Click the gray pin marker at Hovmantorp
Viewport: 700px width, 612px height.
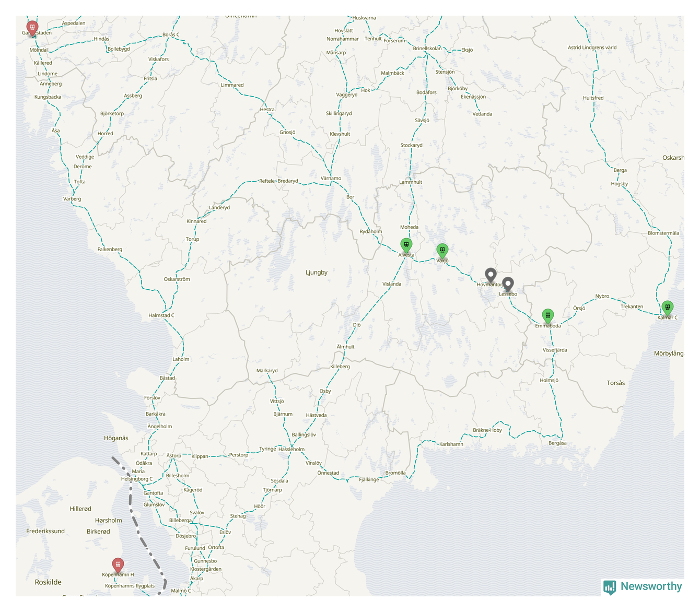tap(491, 275)
